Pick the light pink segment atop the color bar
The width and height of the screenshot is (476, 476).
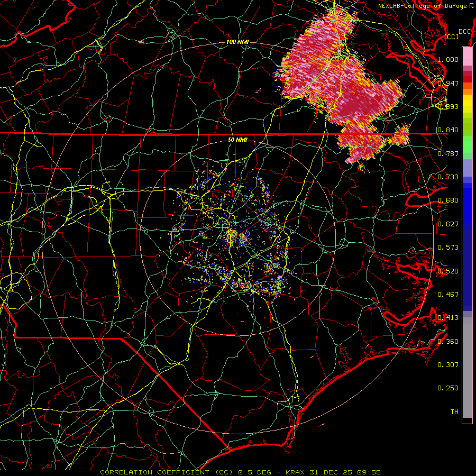pos(467,56)
